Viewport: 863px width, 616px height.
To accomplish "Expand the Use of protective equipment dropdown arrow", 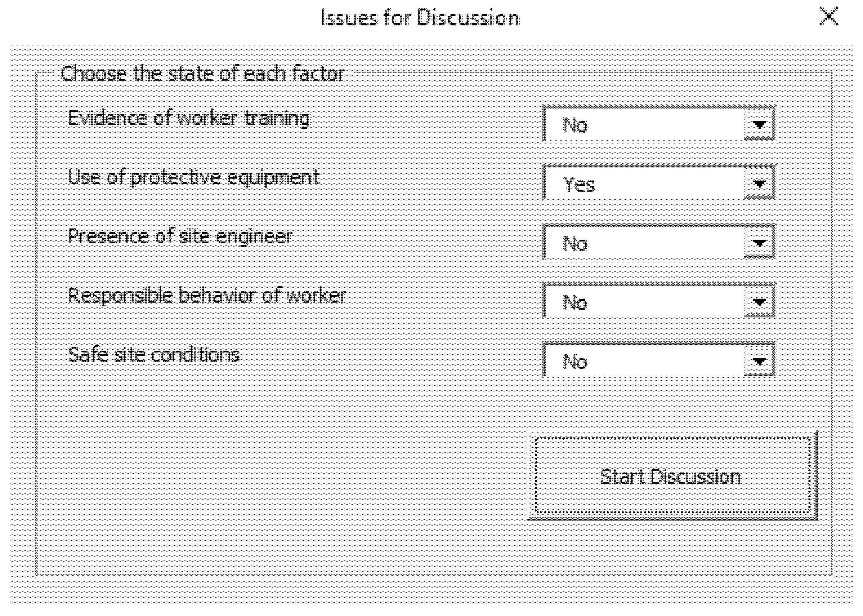I will pos(759,184).
